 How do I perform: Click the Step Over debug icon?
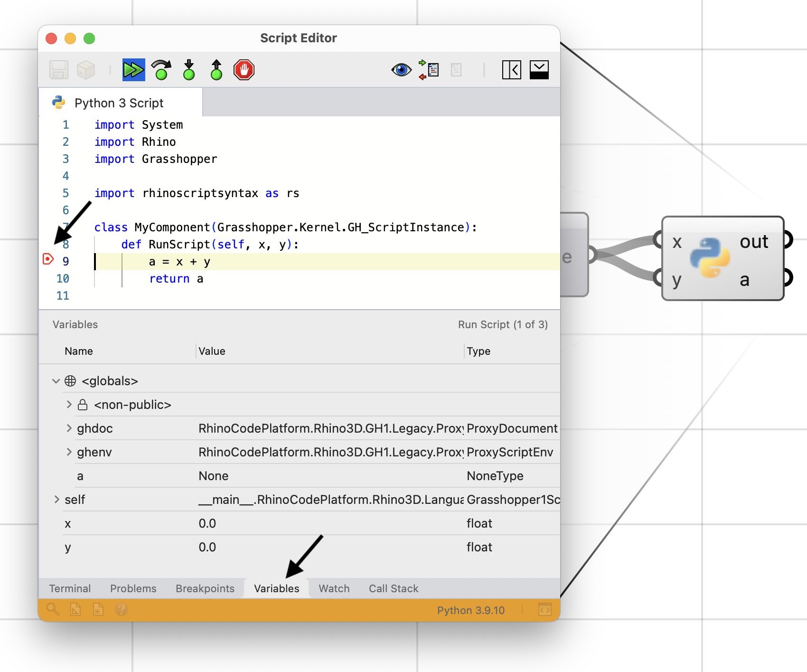tap(161, 70)
